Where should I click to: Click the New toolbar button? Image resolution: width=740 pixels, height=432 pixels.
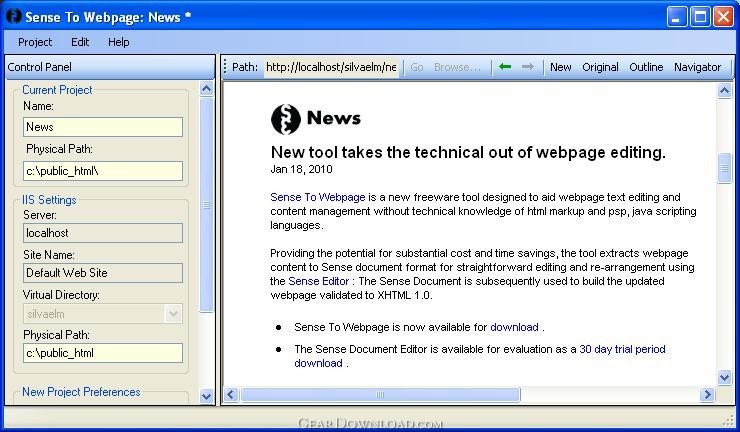pyautogui.click(x=561, y=67)
